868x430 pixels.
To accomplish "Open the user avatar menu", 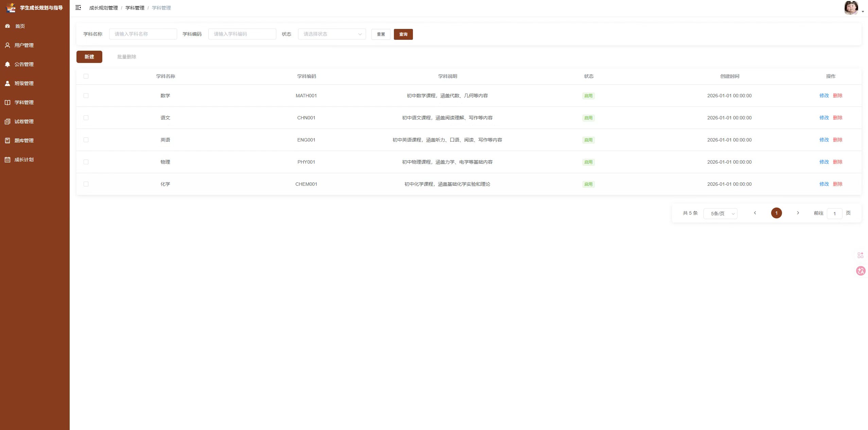I will click(851, 8).
